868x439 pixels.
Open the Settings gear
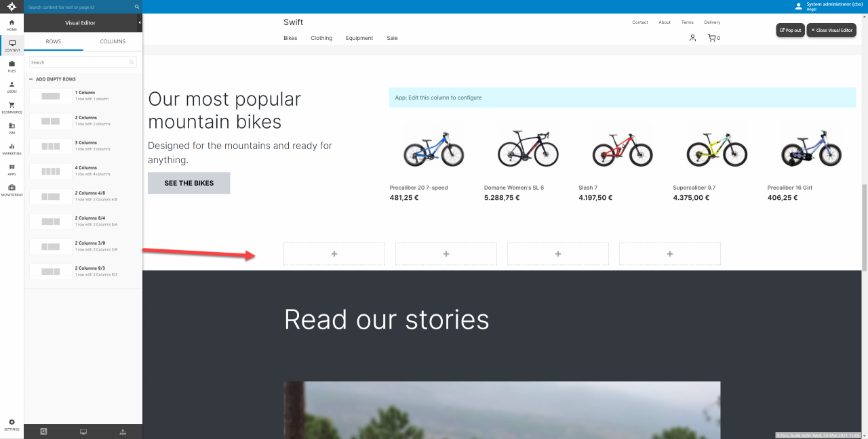pyautogui.click(x=12, y=424)
